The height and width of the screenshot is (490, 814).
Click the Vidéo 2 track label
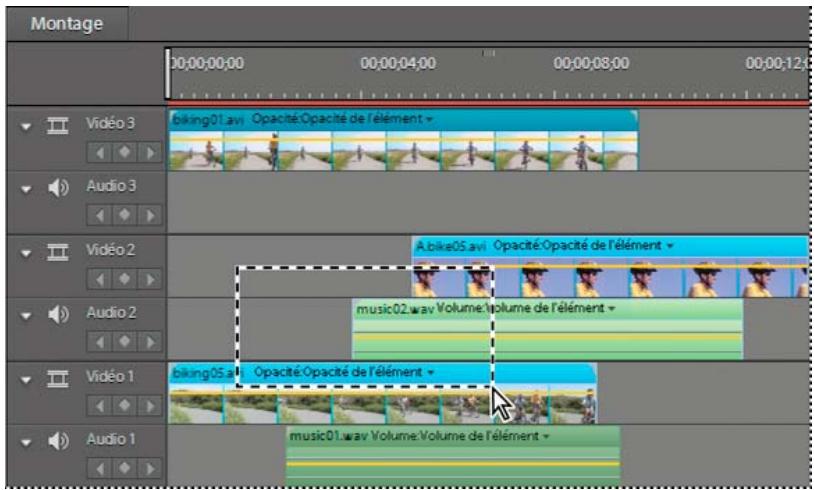(110, 250)
